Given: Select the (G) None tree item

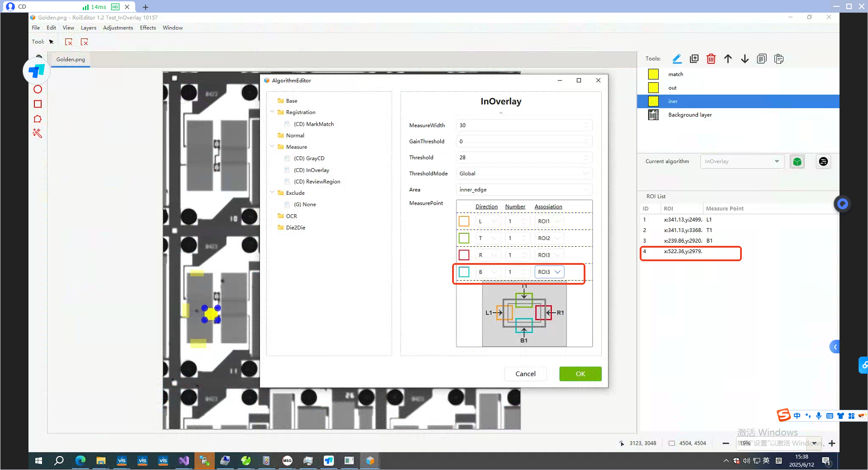Looking at the screenshot, I should click(304, 205).
